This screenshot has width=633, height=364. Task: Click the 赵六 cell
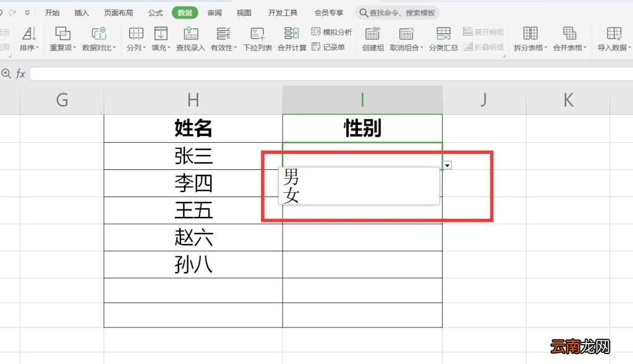pyautogui.click(x=193, y=237)
